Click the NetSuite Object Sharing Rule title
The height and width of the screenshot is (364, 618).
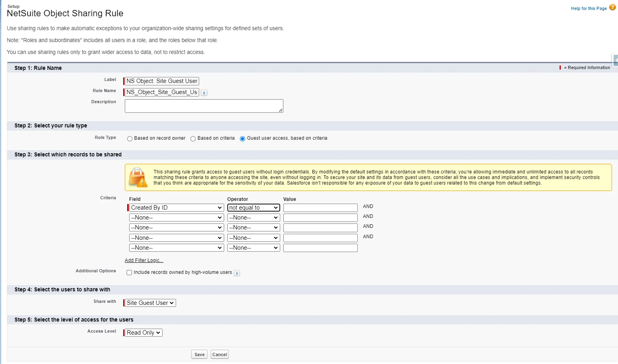(x=65, y=13)
